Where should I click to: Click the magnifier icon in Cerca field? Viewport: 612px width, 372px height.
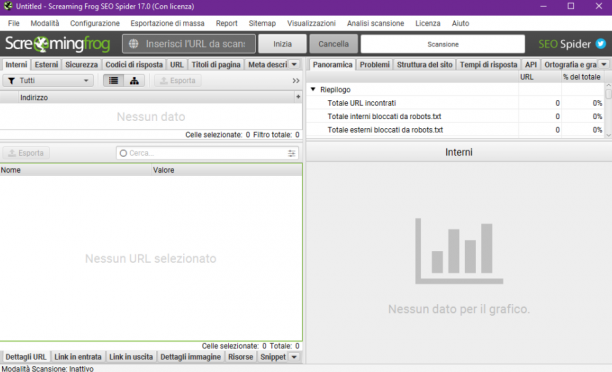[x=123, y=153]
